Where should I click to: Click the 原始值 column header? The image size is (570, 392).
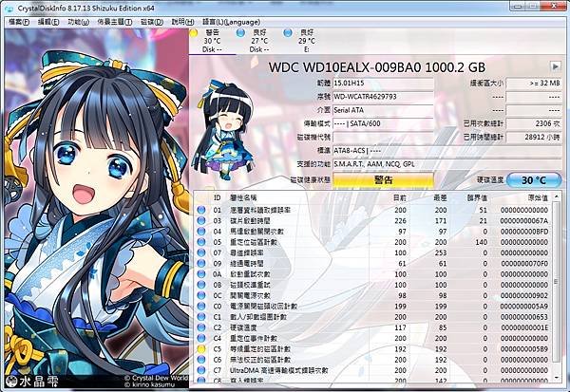(x=538, y=198)
